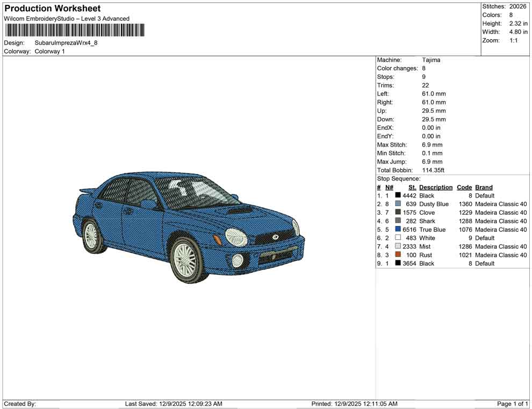Click the Description column header
This screenshot has height=409, width=532.
click(x=435, y=187)
